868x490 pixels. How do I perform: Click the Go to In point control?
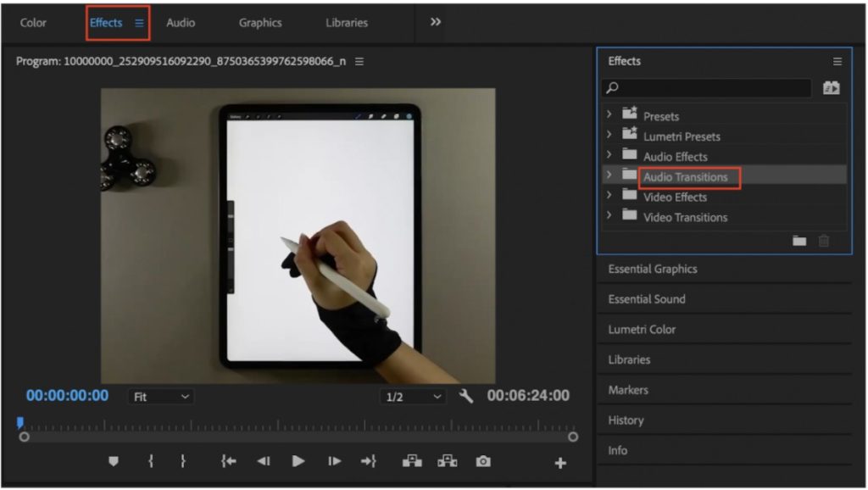(x=228, y=461)
